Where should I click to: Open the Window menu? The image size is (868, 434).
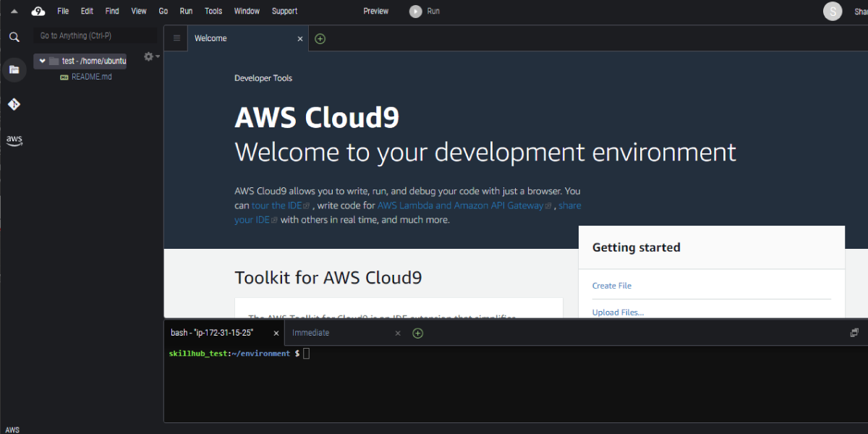(247, 11)
